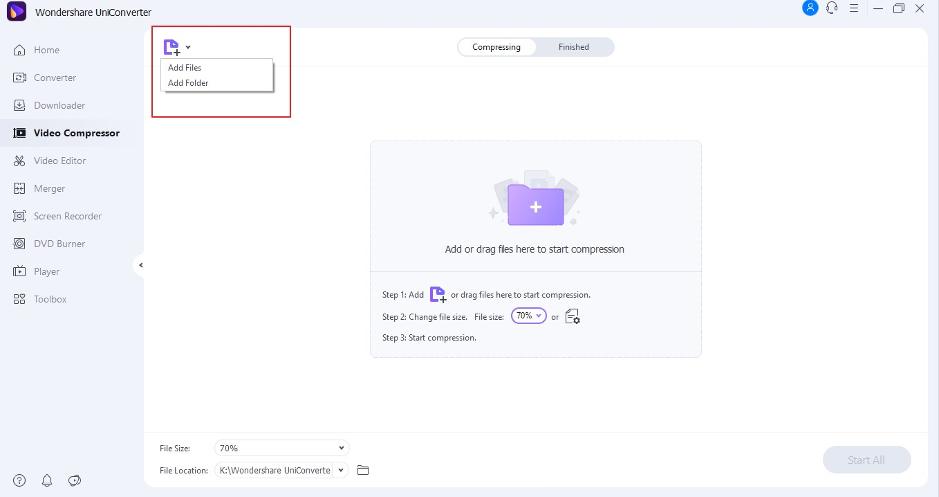Open the feedback chat icon
939x497 pixels.
point(74,480)
